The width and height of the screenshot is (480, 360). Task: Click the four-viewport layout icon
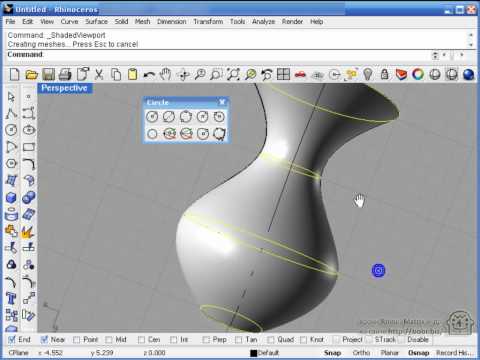point(283,74)
